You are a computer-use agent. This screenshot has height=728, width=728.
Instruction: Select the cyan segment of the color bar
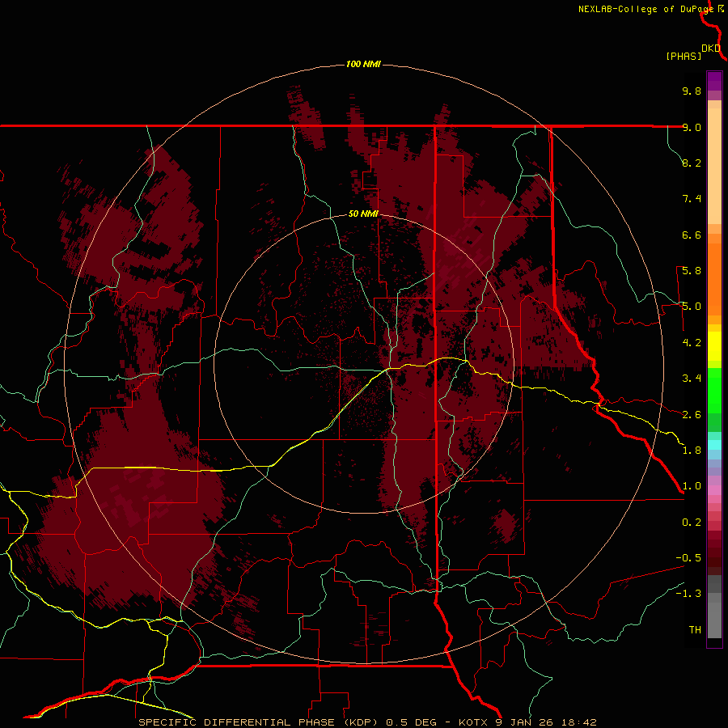click(x=714, y=445)
